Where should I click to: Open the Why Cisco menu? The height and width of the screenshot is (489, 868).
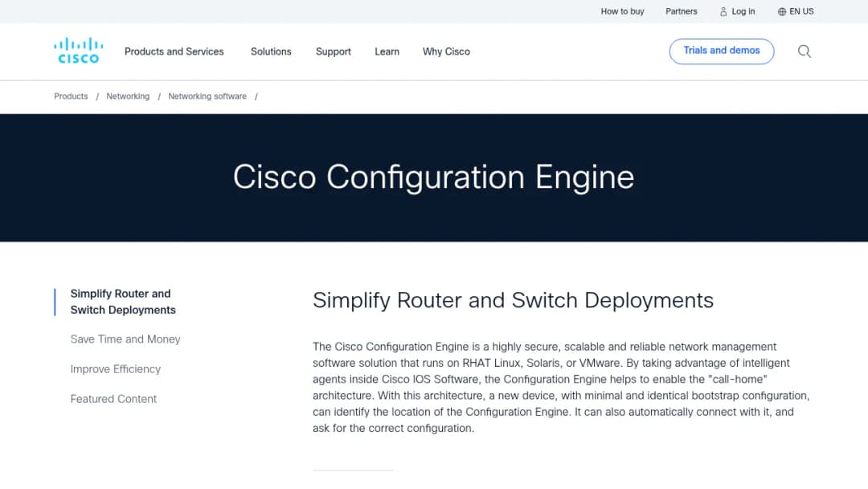[446, 51]
